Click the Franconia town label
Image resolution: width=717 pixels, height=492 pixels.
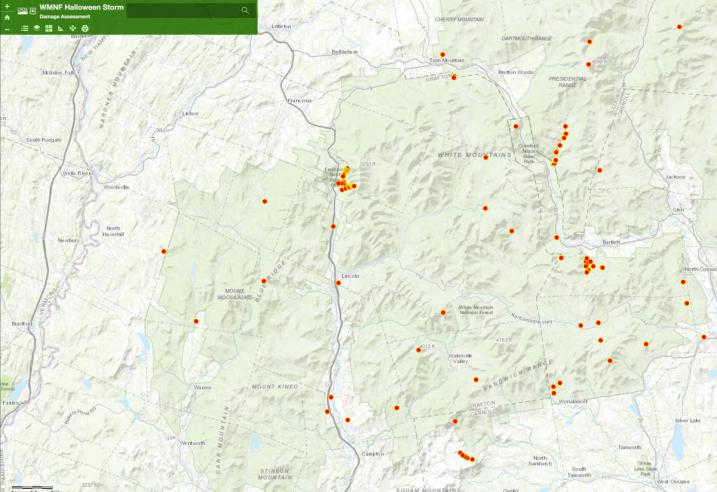tap(300, 101)
